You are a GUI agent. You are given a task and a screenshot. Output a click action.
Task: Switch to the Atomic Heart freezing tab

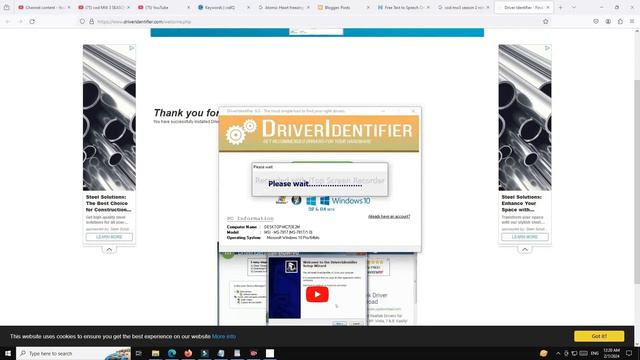coord(283,7)
